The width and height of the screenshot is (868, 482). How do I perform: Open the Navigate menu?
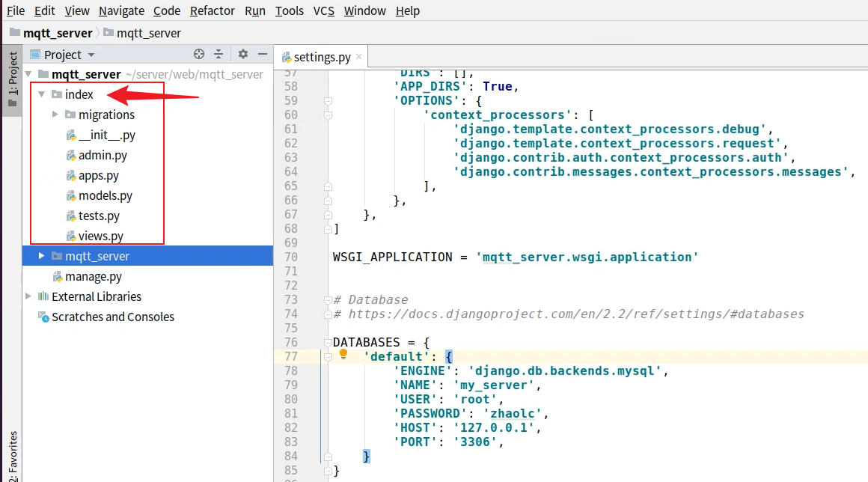[x=121, y=10]
